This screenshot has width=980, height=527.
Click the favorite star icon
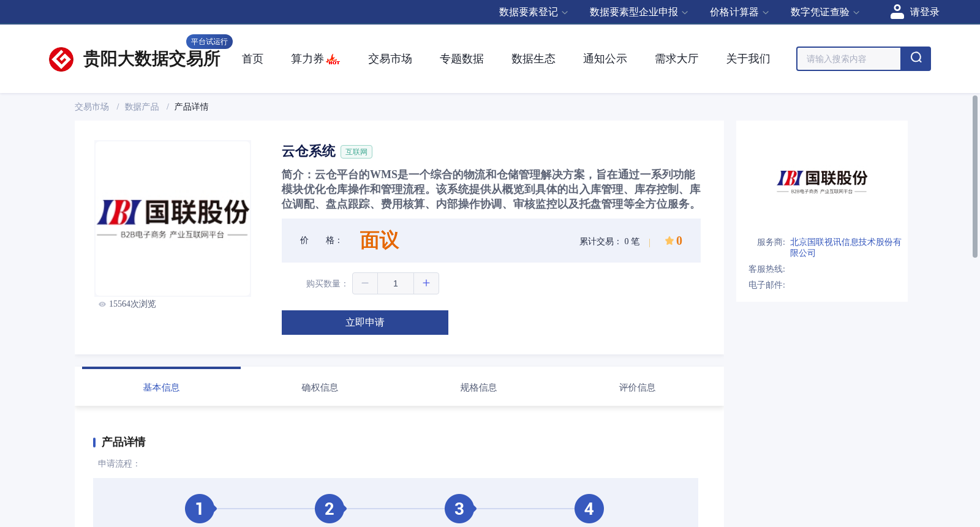pyautogui.click(x=669, y=241)
